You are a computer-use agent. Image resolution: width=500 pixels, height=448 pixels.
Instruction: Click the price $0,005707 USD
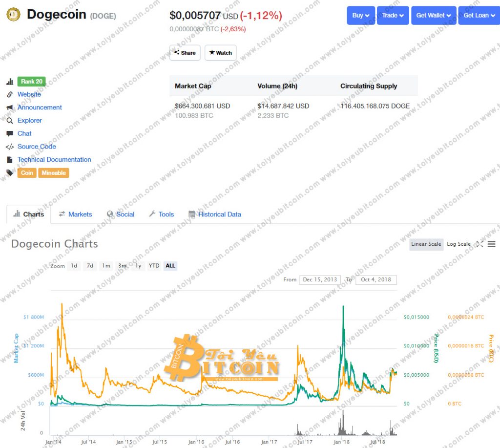point(204,15)
